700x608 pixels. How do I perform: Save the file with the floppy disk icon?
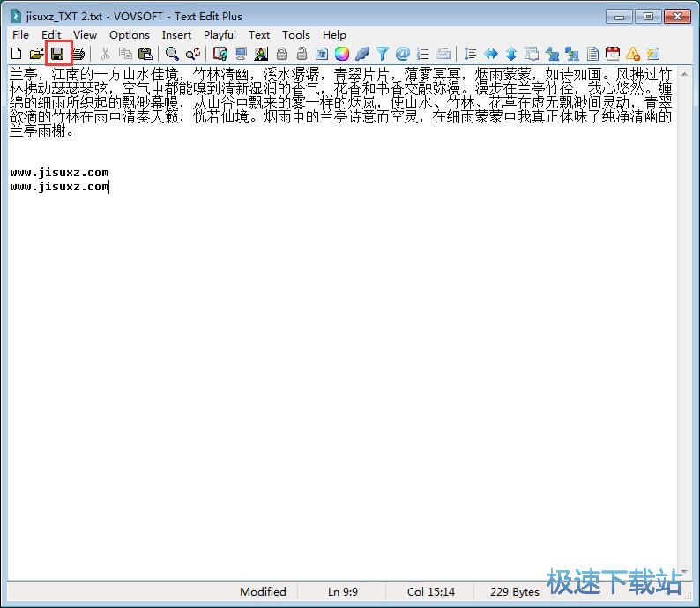[57, 54]
